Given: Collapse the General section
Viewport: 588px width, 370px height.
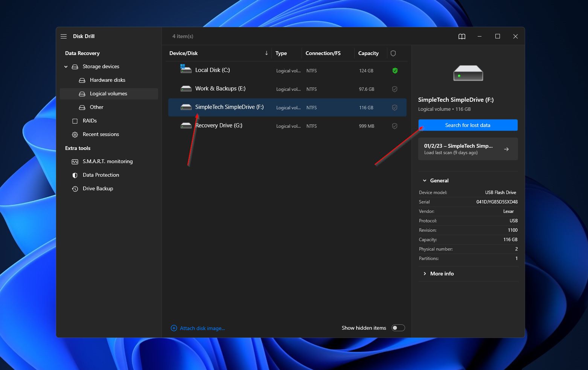Looking at the screenshot, I should [x=425, y=180].
